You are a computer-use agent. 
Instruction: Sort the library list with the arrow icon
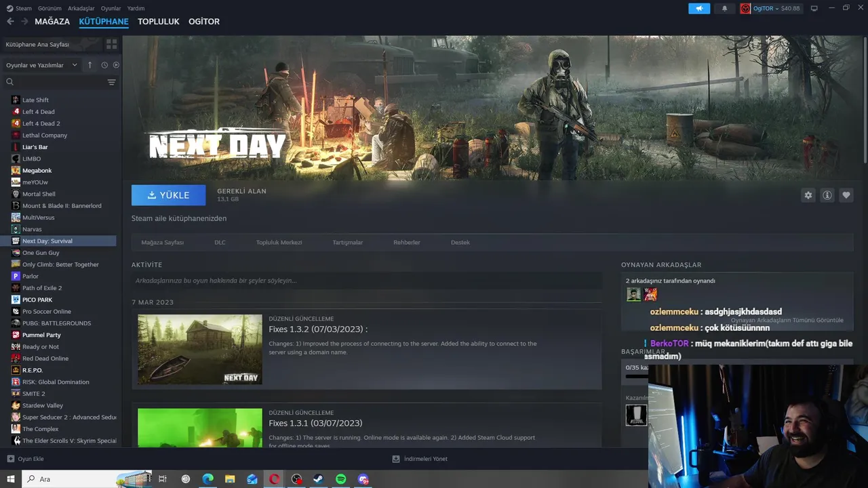pyautogui.click(x=90, y=65)
